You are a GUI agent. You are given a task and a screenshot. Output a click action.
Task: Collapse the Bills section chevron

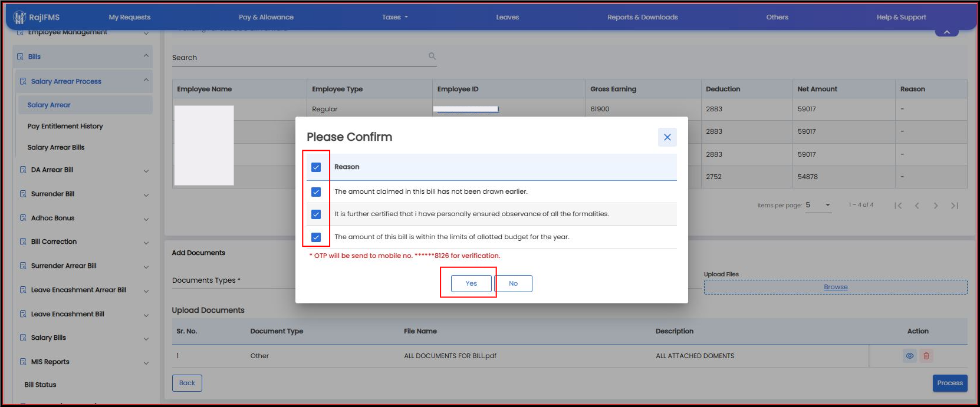[146, 56]
